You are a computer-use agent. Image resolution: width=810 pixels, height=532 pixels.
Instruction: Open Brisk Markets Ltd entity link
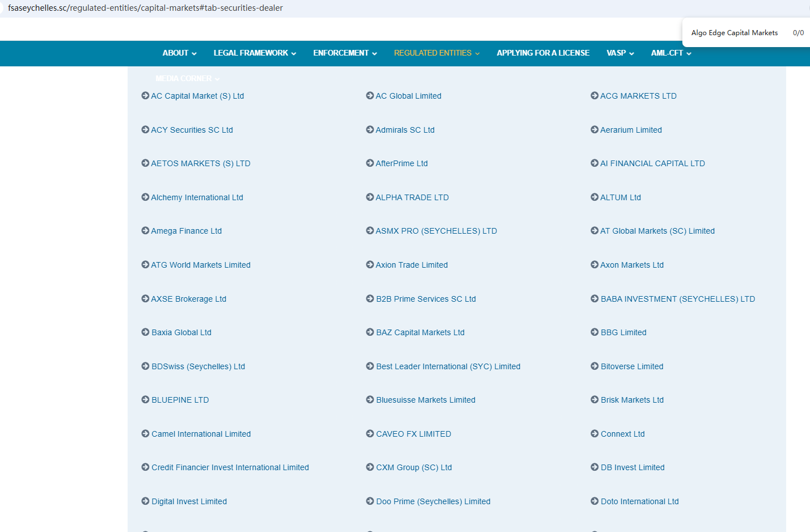click(x=632, y=400)
